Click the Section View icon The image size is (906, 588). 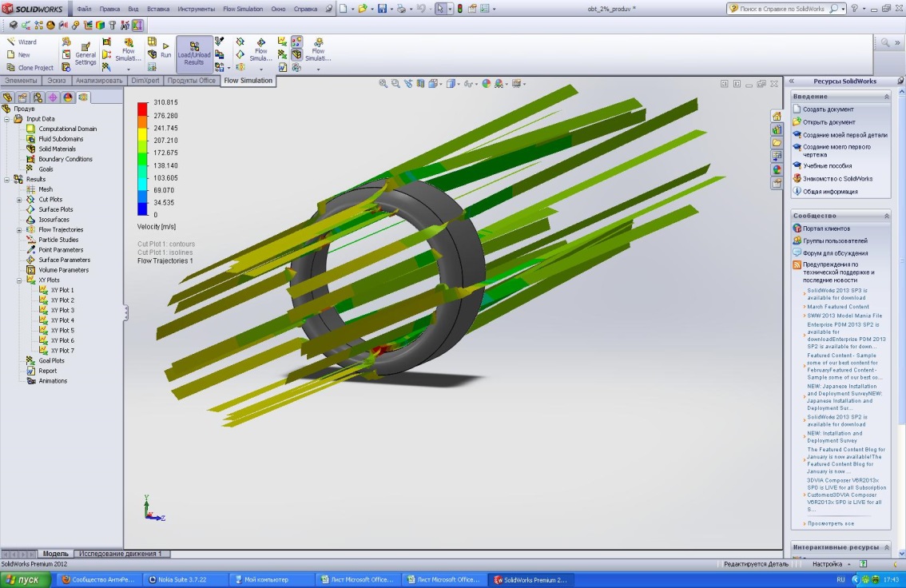click(x=420, y=84)
